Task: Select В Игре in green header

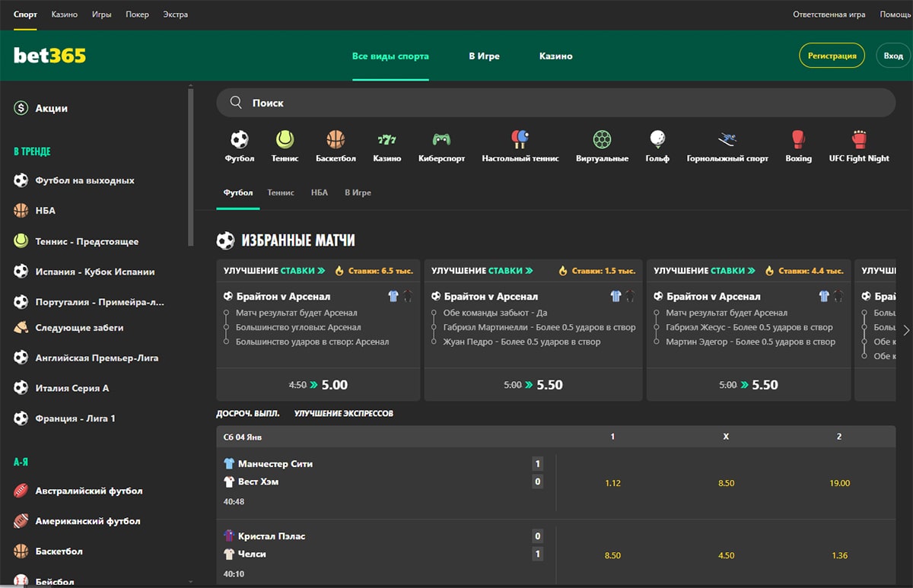Action: pyautogui.click(x=484, y=56)
